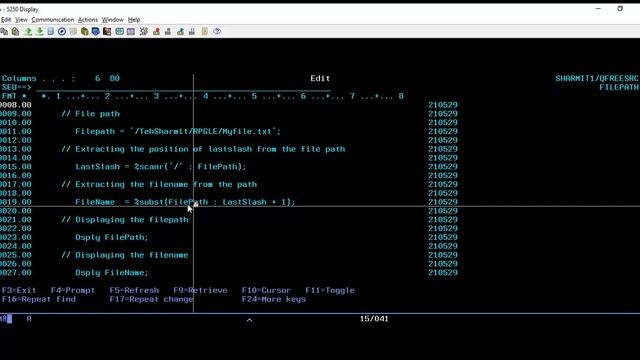
Task: Click the teal screen toolbar icon
Action: coord(119,31)
